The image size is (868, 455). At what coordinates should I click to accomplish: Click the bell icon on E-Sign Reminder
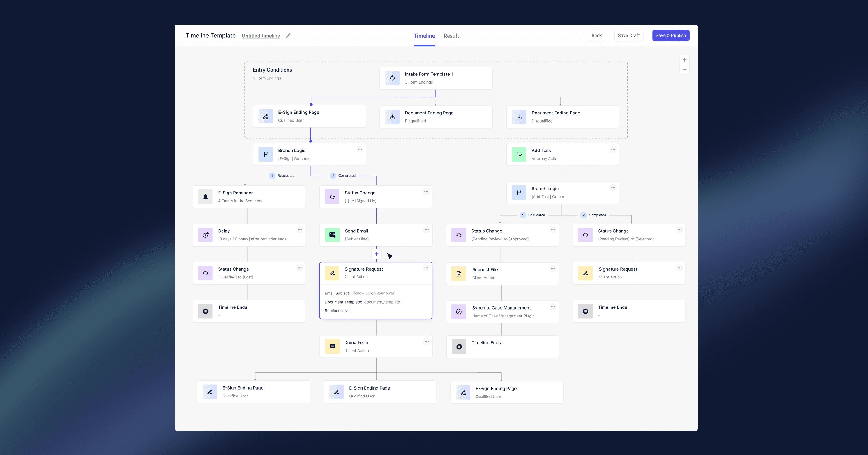(x=206, y=197)
